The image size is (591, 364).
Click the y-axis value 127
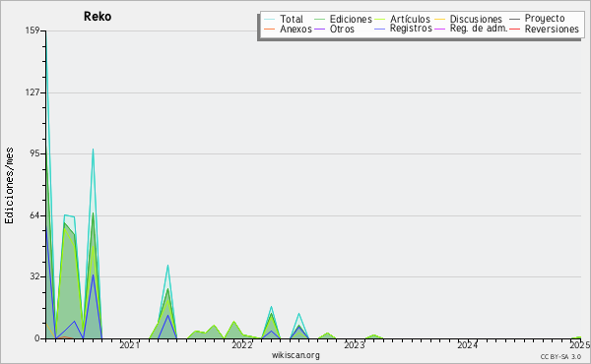33,92
